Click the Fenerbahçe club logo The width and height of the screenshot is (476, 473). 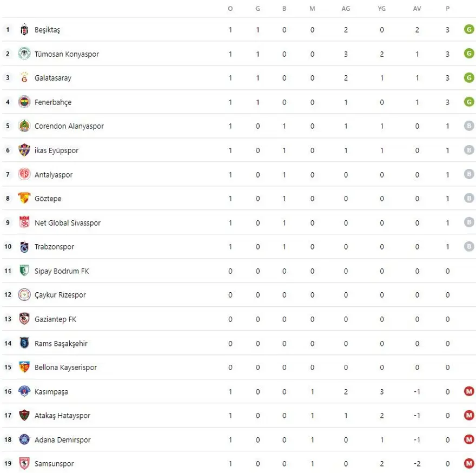click(x=24, y=102)
